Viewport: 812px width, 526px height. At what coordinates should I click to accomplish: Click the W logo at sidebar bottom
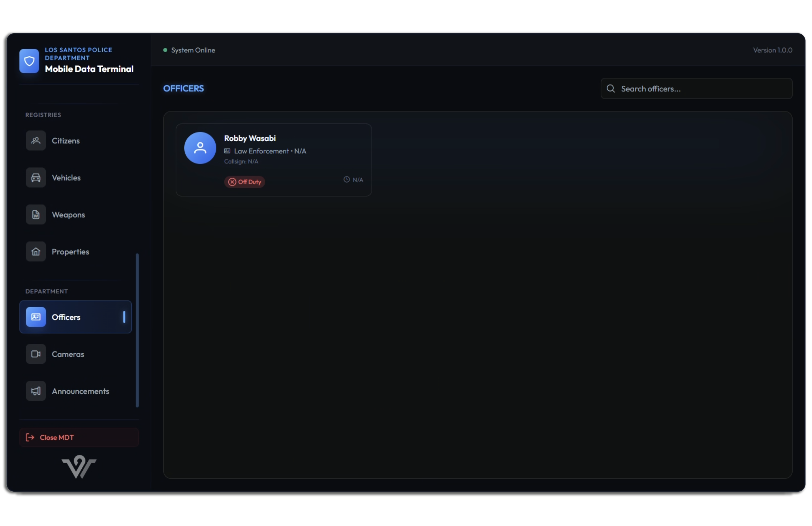79,467
